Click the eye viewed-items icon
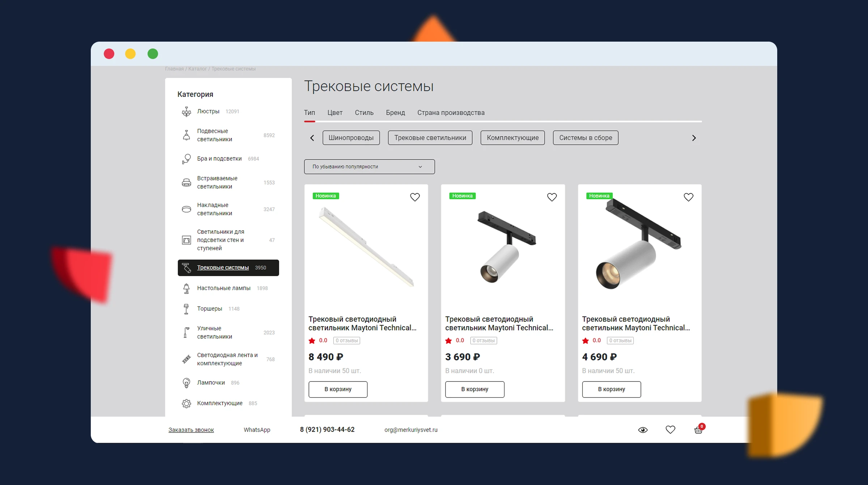This screenshot has height=485, width=868. point(643,430)
